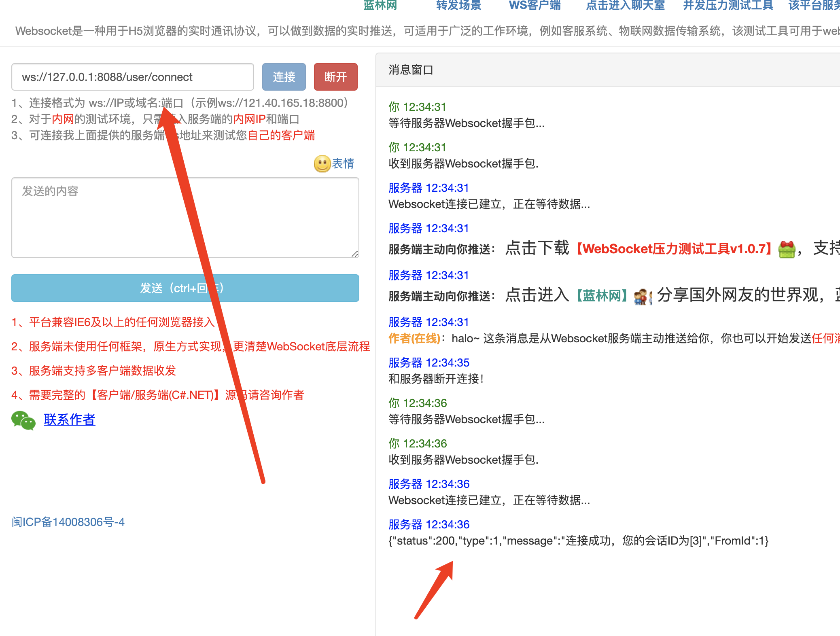Open 转发场景 in the top navigation

click(458, 5)
